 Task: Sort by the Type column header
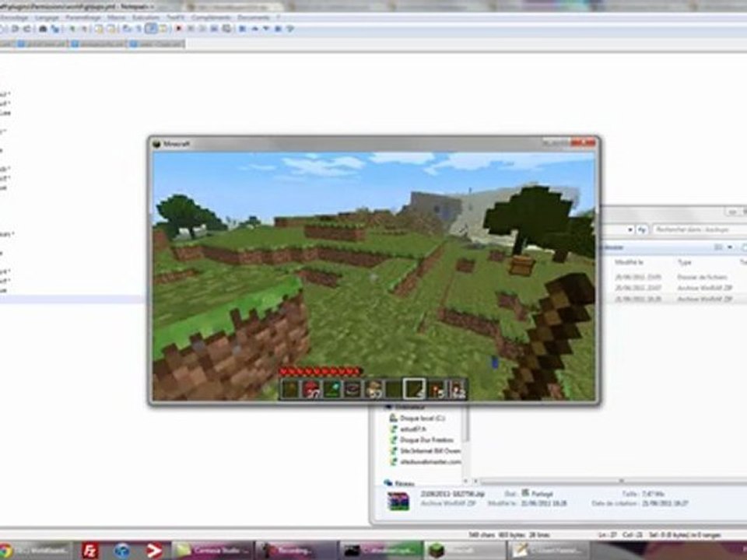(685, 262)
